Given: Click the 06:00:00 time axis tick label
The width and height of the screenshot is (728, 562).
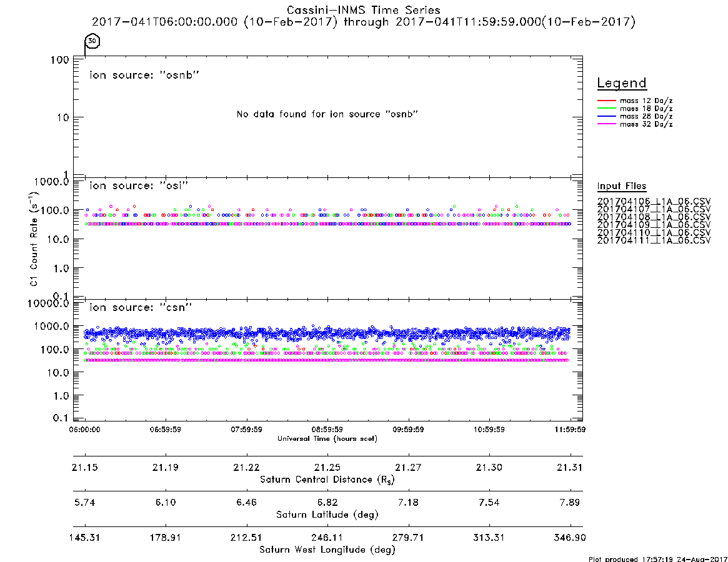Looking at the screenshot, I should coord(84,430).
